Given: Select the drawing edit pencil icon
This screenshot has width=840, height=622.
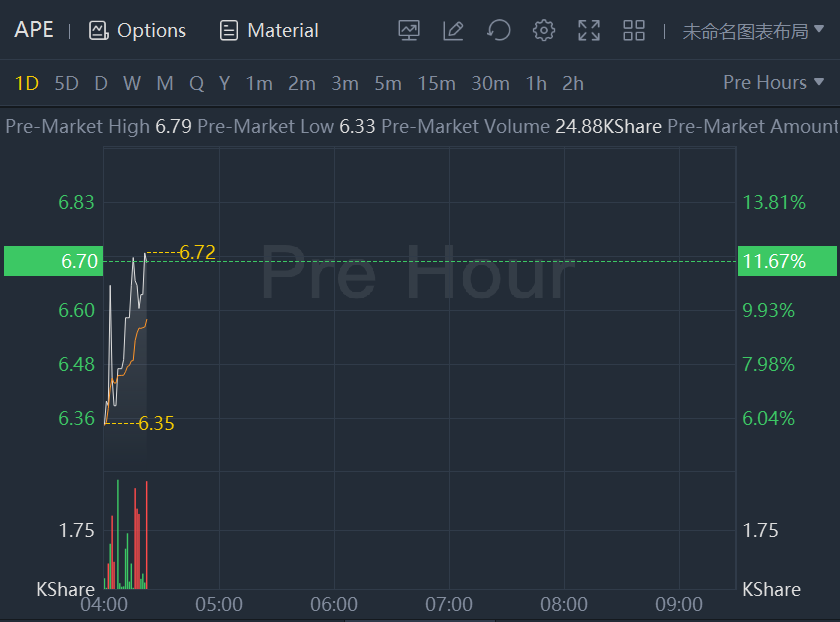Looking at the screenshot, I should coord(453,30).
